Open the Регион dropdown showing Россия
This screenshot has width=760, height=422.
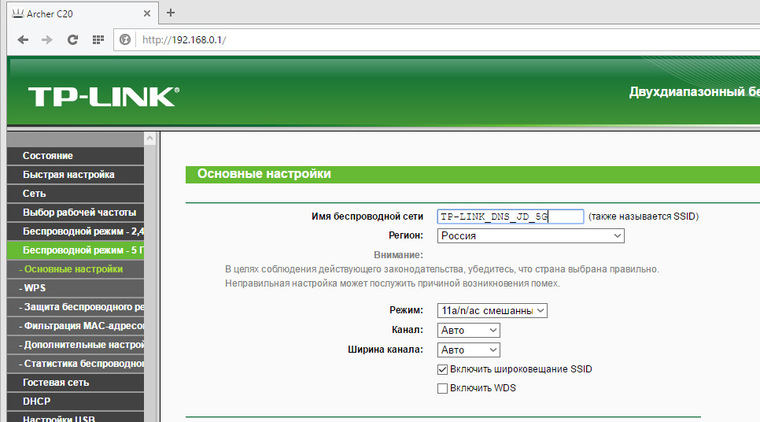point(531,236)
